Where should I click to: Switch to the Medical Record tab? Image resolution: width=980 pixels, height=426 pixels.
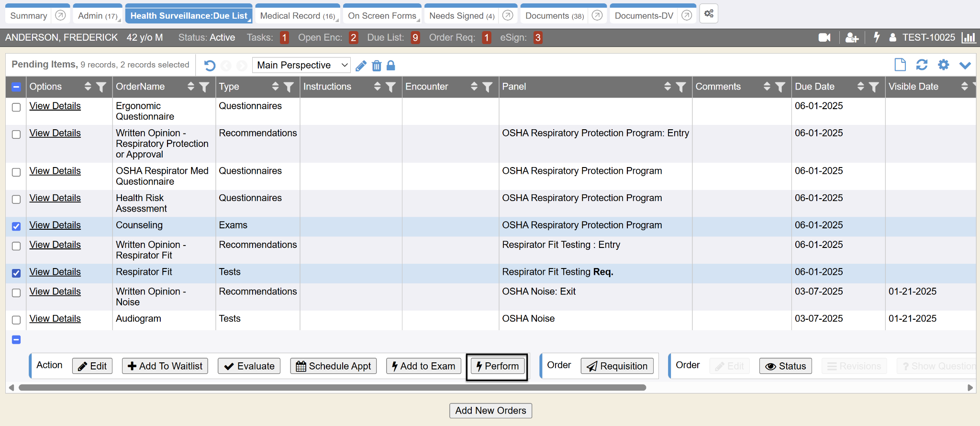[x=297, y=16]
